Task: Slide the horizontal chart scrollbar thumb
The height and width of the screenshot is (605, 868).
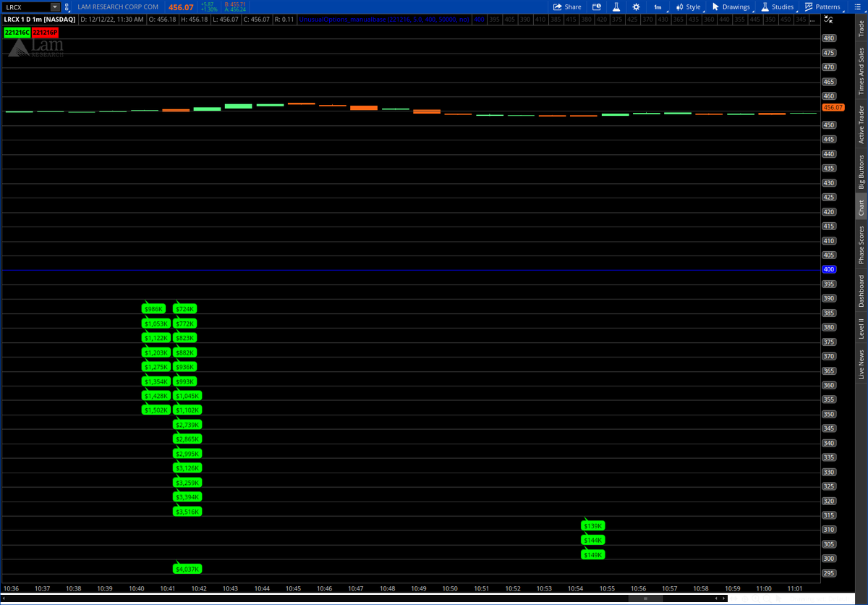Action: point(645,598)
